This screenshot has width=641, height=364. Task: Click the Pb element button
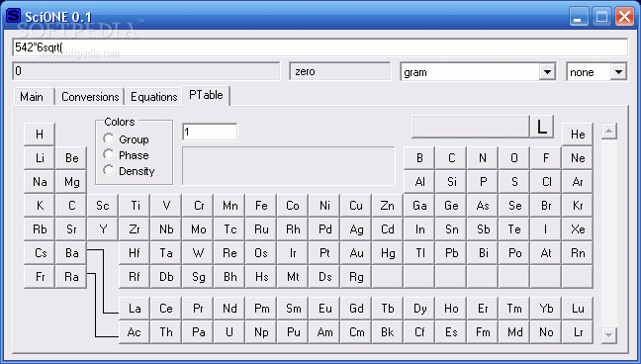click(x=451, y=253)
